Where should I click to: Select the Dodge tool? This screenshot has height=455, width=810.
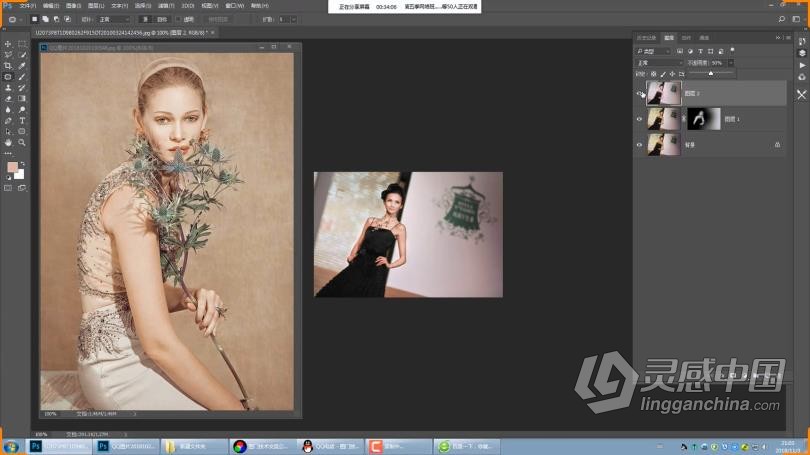pyautogui.click(x=22, y=109)
